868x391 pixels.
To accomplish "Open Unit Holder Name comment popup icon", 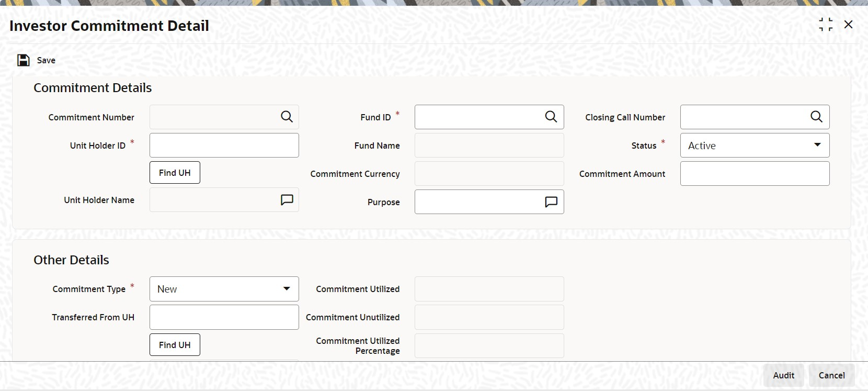I will pos(287,200).
